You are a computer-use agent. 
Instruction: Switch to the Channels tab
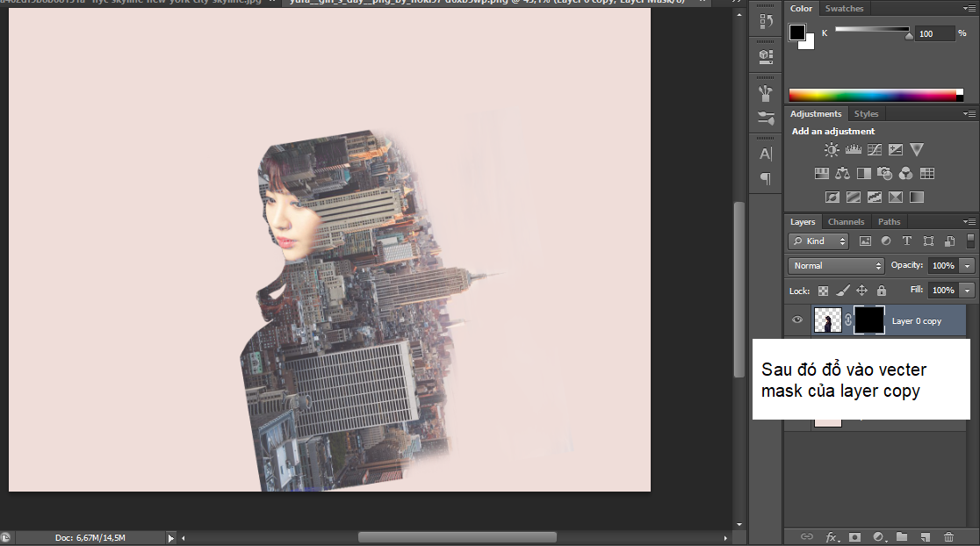pos(846,222)
